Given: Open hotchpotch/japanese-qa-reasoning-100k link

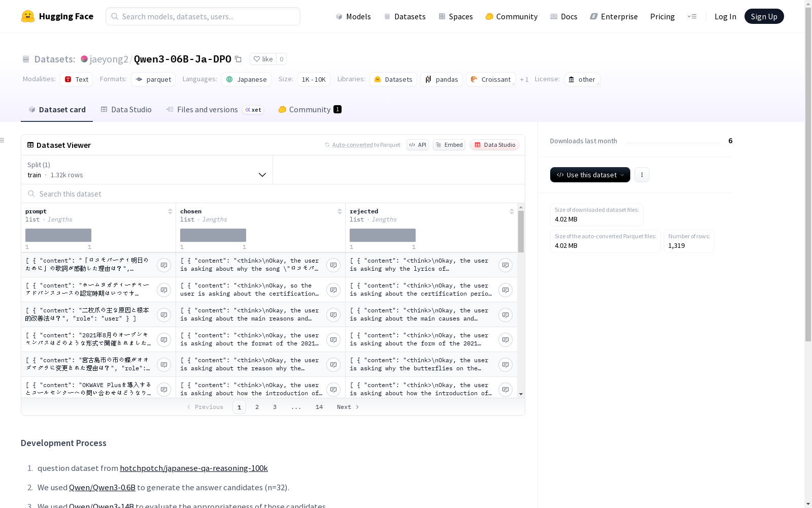Looking at the screenshot, I should (x=194, y=468).
